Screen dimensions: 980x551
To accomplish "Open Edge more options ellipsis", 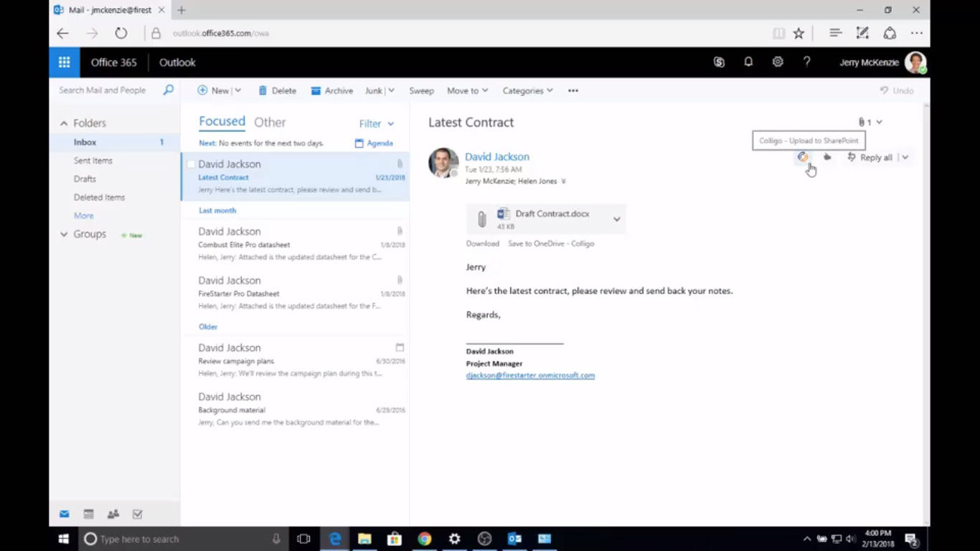I will 917,33.
